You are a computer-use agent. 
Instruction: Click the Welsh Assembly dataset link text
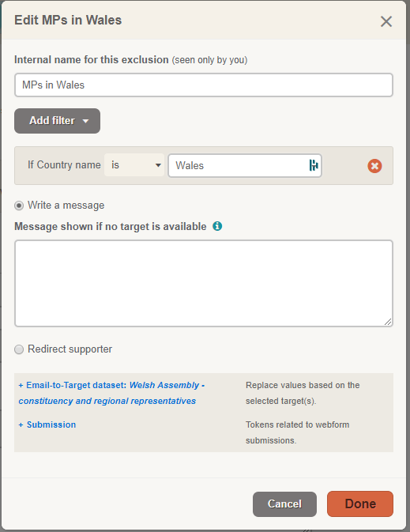click(x=111, y=393)
